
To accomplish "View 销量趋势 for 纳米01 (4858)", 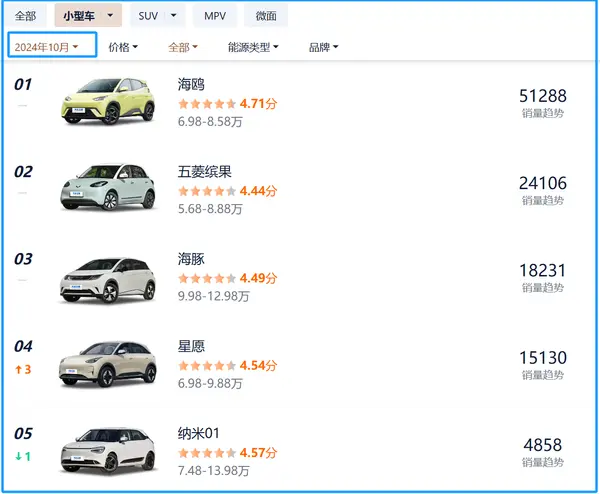I will coord(543,462).
